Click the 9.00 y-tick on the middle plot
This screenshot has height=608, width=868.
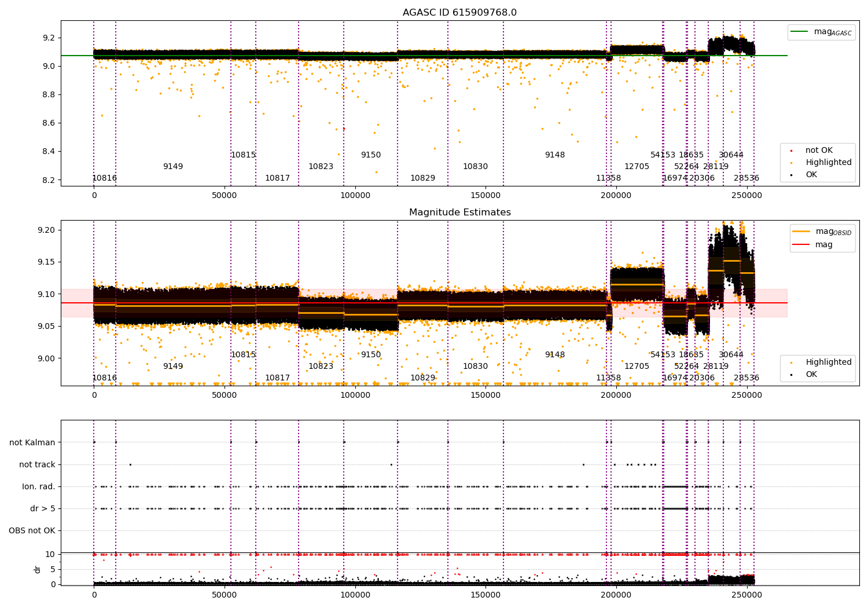46,358
